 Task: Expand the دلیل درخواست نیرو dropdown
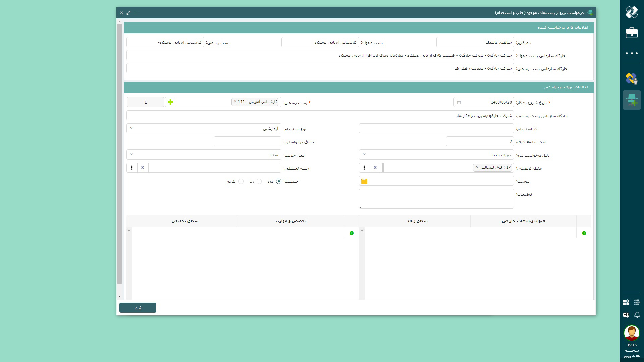(364, 154)
